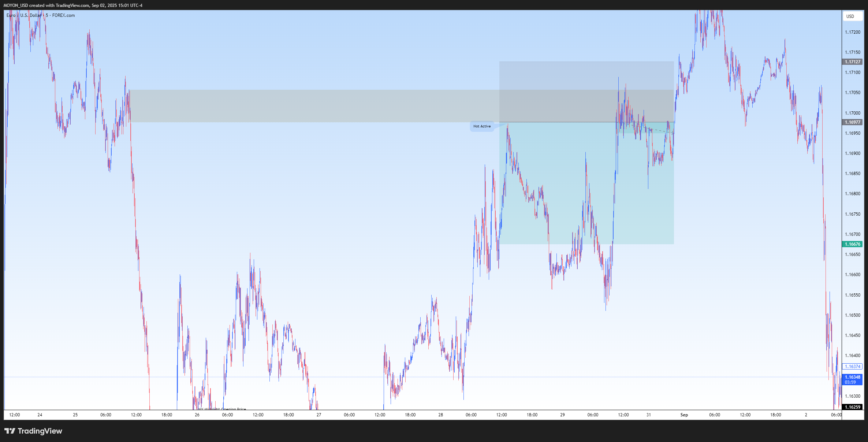This screenshot has height=442, width=868.
Task: Click the 1.17200 price scale tick
Action: pyautogui.click(x=853, y=32)
